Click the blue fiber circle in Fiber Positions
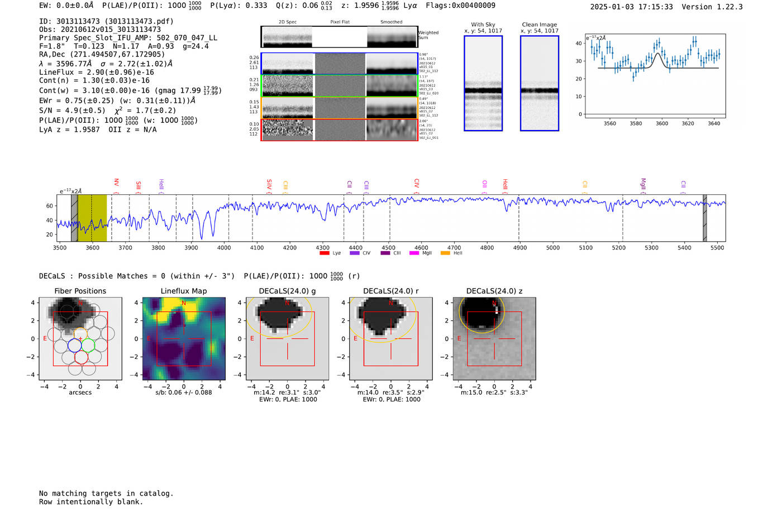 coord(74,345)
